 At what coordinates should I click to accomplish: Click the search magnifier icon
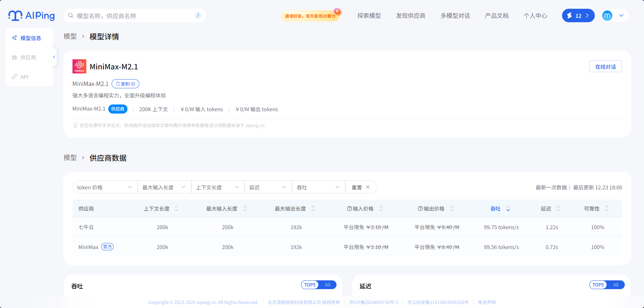71,16
